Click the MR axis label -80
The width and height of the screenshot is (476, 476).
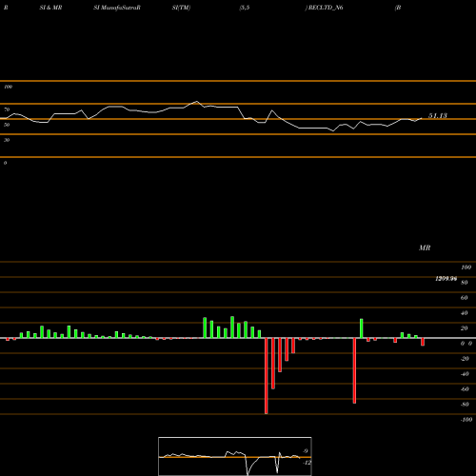[465, 405]
